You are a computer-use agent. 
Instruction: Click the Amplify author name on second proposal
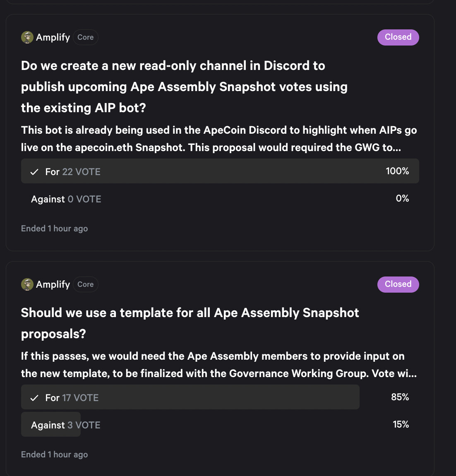53,284
